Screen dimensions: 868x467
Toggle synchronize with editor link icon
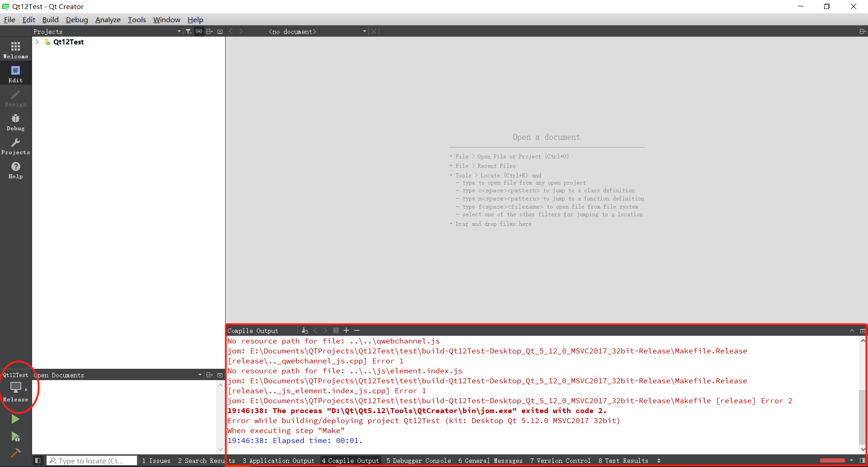tap(199, 31)
